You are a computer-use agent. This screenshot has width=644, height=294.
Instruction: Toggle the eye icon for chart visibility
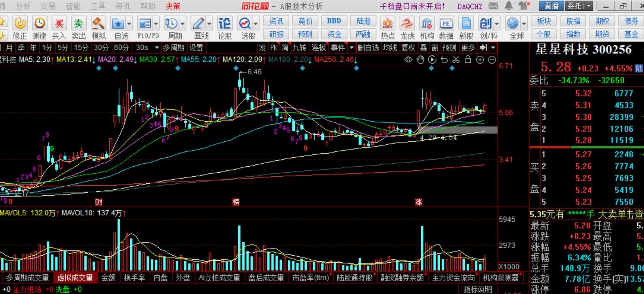pyautogui.click(x=408, y=60)
